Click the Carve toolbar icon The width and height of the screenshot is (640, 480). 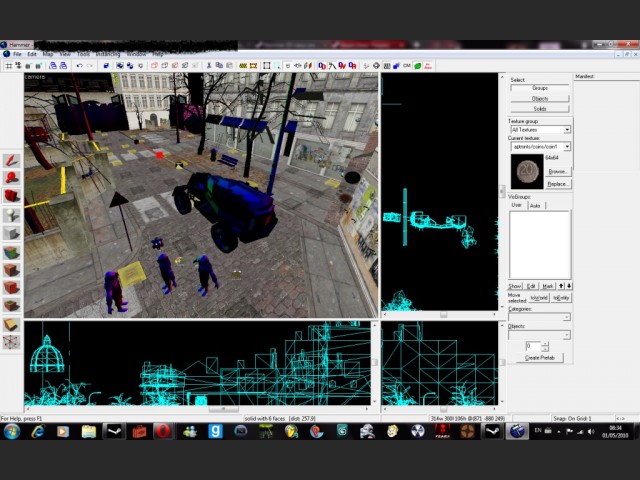click(x=106, y=65)
